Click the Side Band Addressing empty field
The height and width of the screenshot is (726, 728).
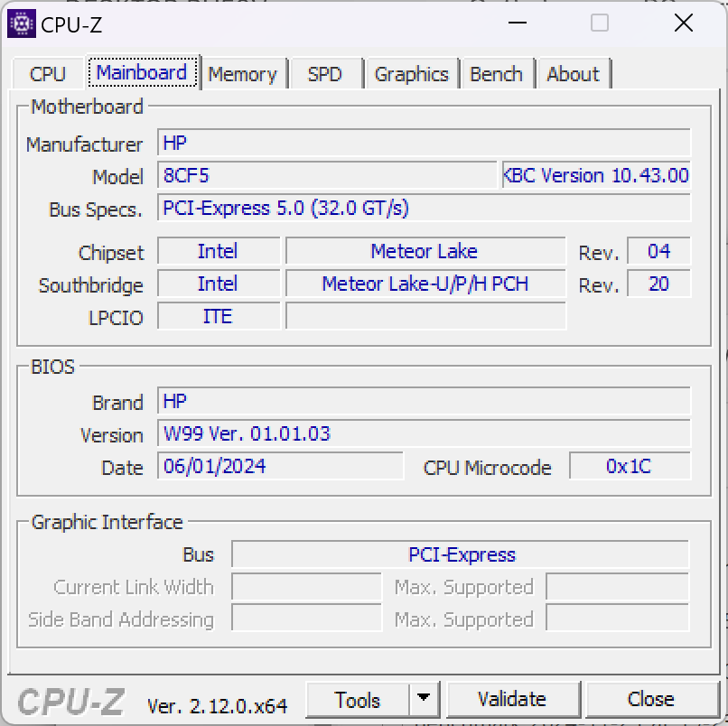point(306,618)
